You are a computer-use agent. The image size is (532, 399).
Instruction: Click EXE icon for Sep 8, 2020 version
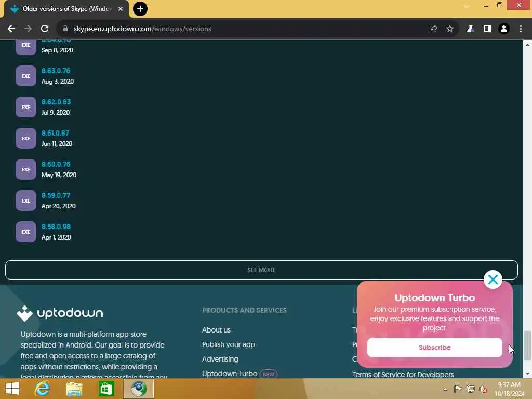[x=26, y=47]
